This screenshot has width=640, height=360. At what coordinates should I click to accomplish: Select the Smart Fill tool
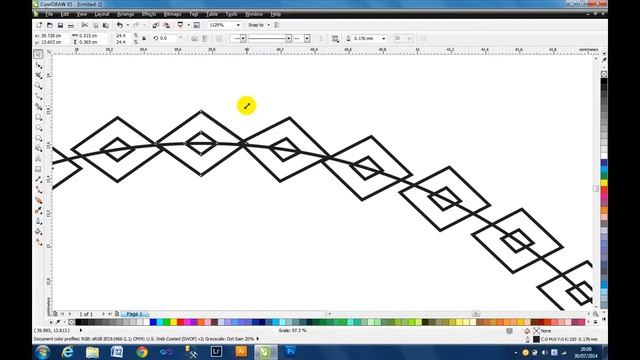38,106
